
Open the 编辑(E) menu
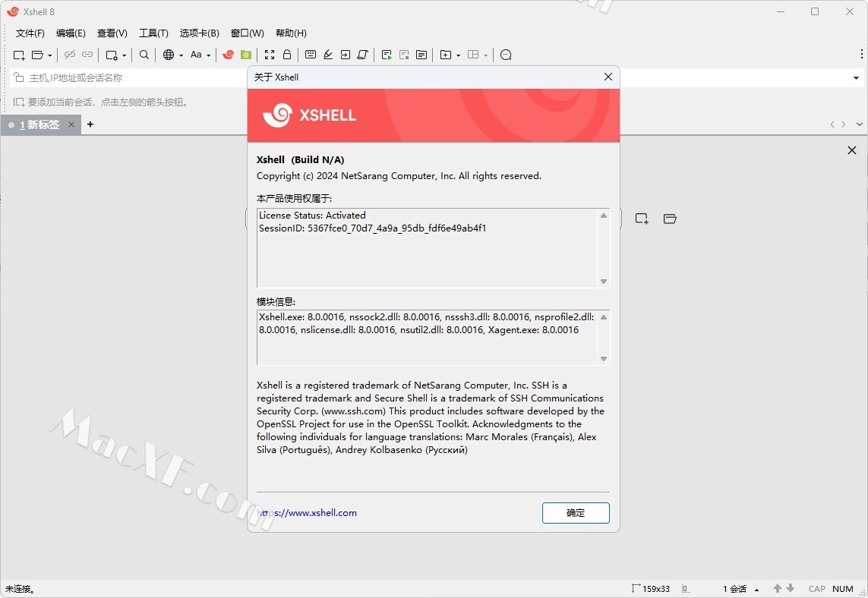[71, 33]
